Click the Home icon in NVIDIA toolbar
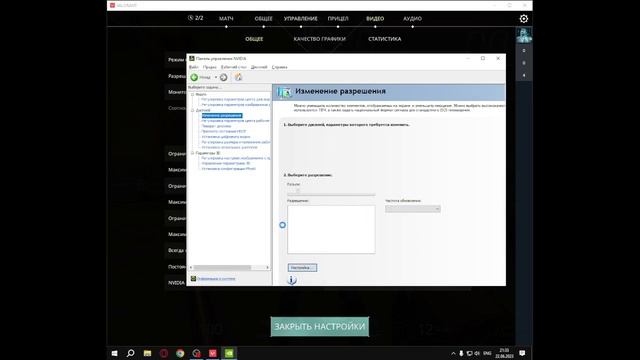 coord(238,77)
